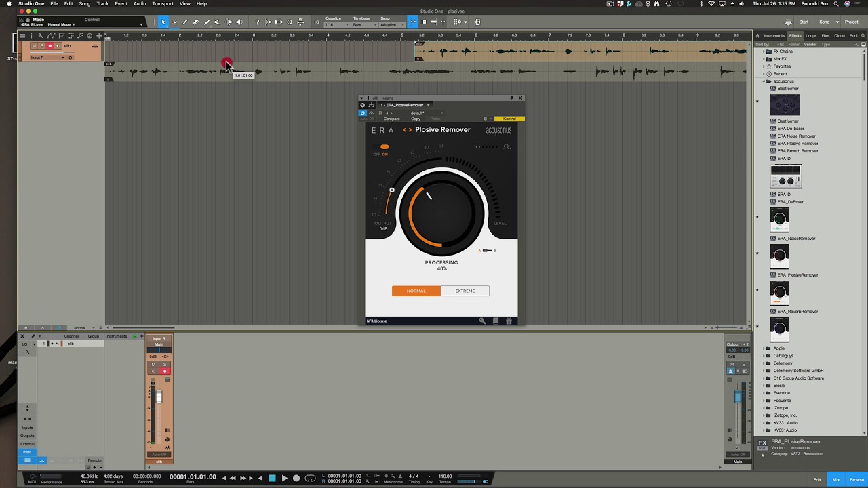Select NORMAL processing mode
Screen dimensions: 868x488
click(416, 291)
